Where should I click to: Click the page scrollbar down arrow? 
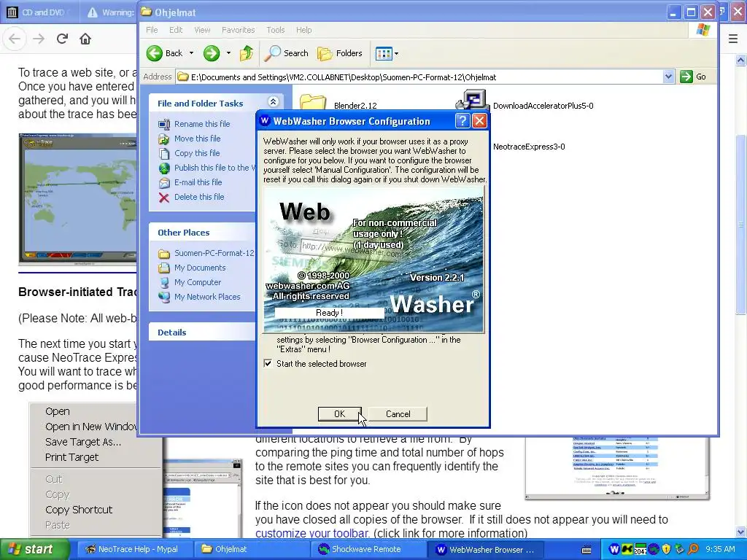coord(741,532)
